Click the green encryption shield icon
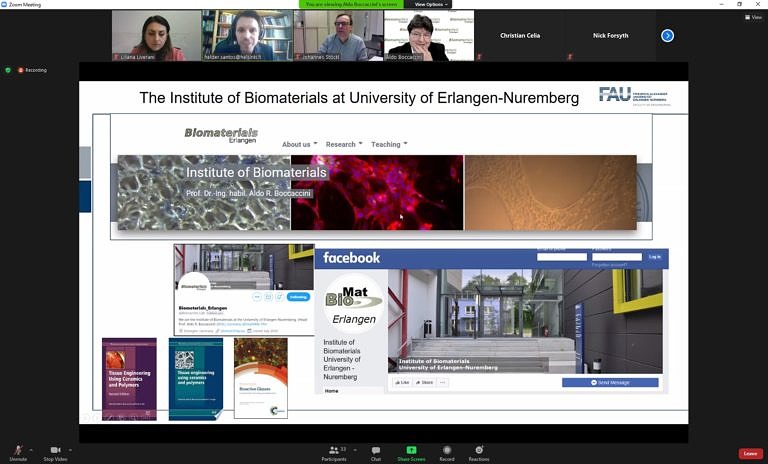768x464 pixels. tap(7, 70)
